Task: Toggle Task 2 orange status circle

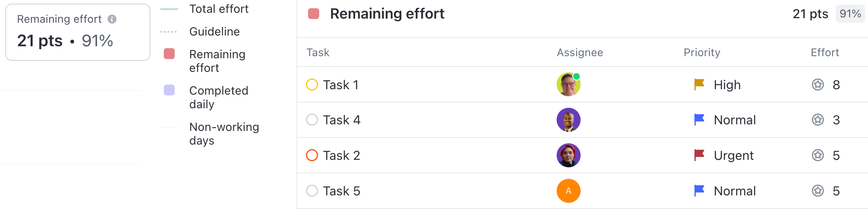Action: (312, 155)
